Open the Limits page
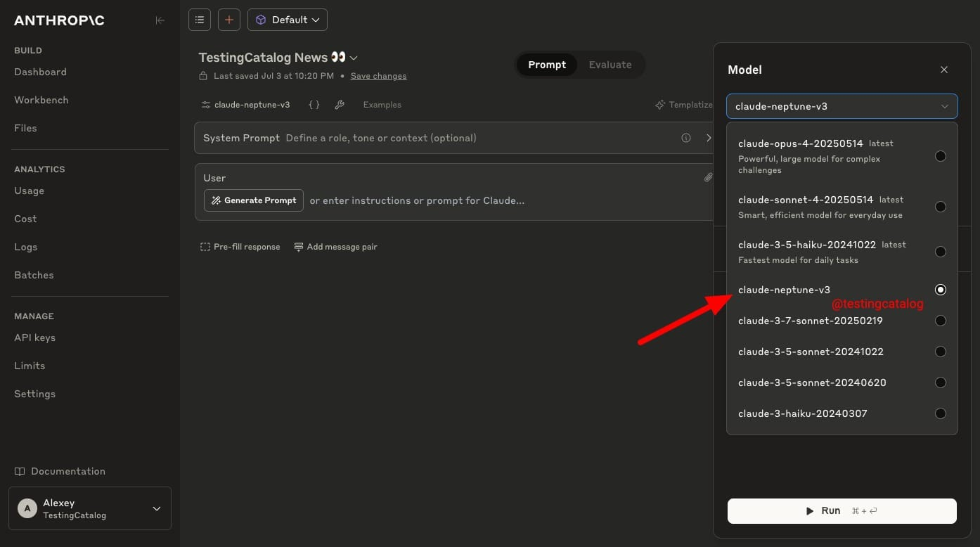The width and height of the screenshot is (980, 547). pyautogui.click(x=30, y=366)
